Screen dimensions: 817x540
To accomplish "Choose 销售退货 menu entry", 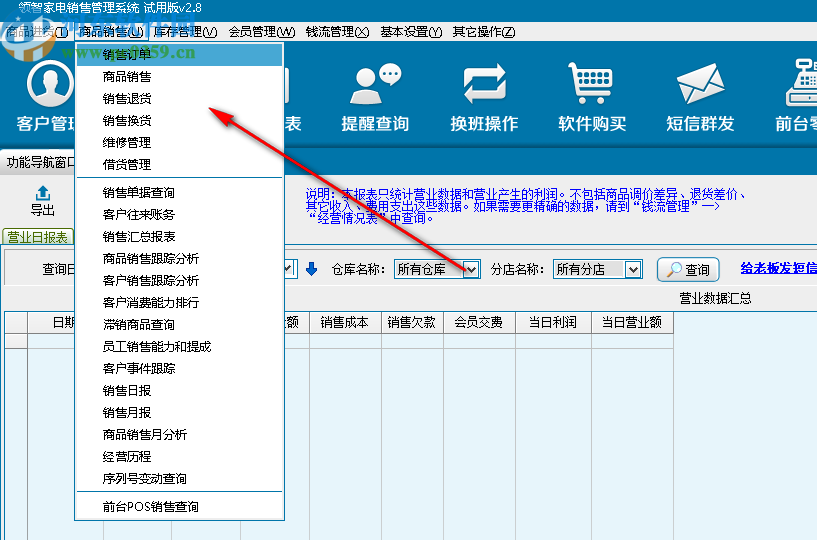I will click(179, 99).
